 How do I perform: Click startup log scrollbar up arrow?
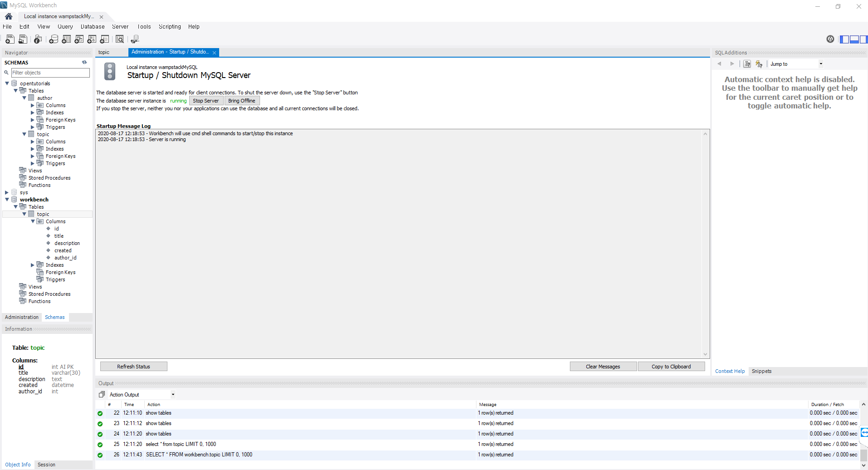coord(706,134)
